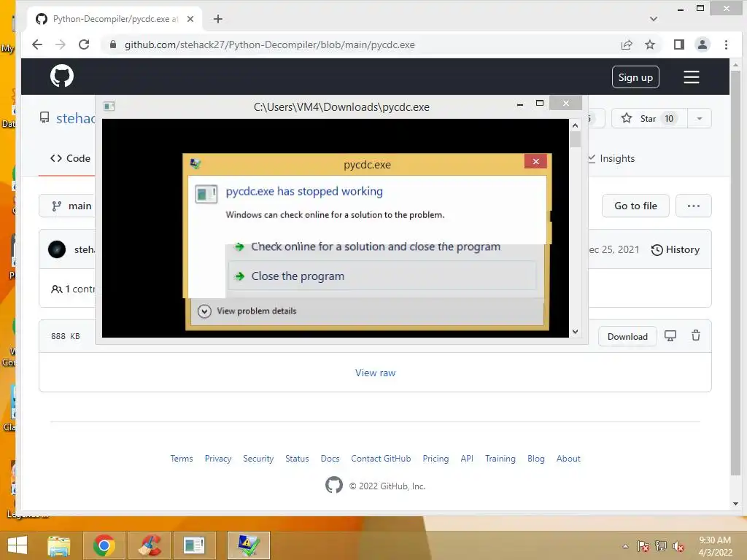Open the Chrome three-dot menu
This screenshot has height=560, width=747.
(726, 44)
